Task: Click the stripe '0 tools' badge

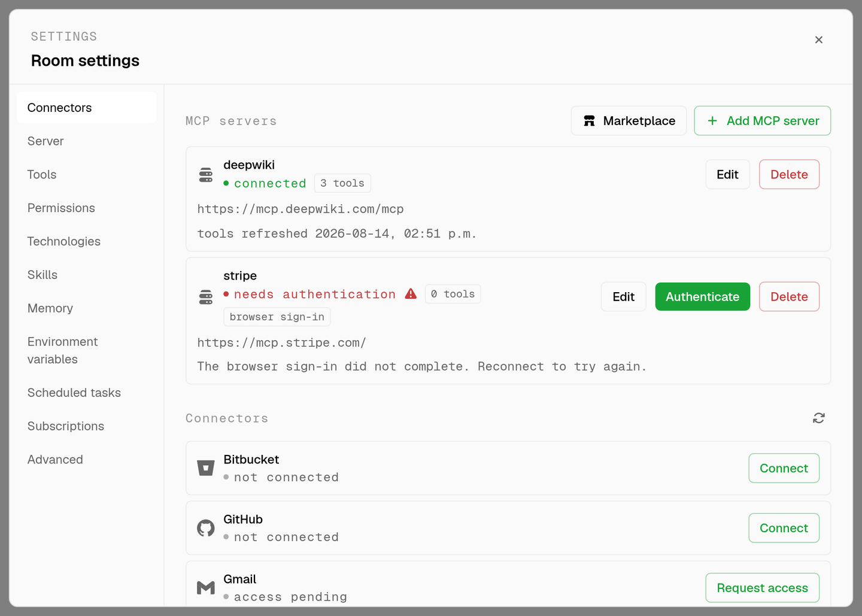Action: [x=453, y=294]
